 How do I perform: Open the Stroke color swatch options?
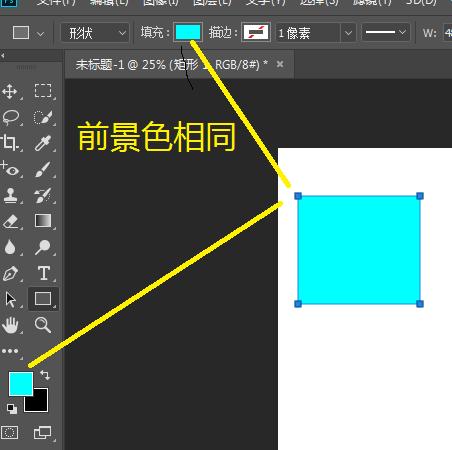pos(256,32)
